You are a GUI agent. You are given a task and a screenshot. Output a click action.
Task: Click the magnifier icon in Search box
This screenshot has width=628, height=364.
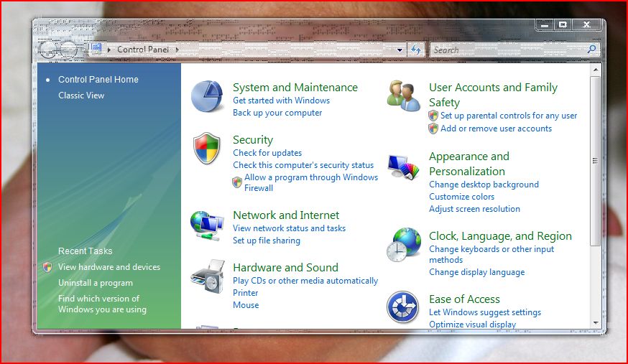tap(591, 50)
